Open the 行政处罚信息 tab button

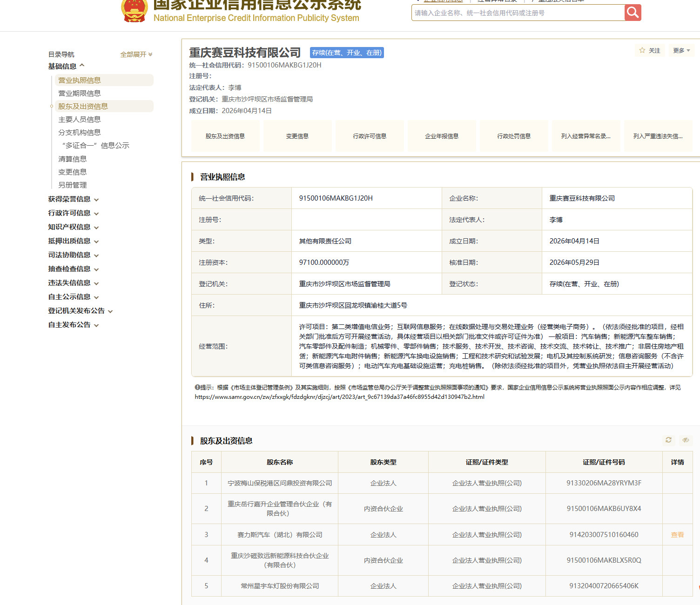[x=514, y=136]
